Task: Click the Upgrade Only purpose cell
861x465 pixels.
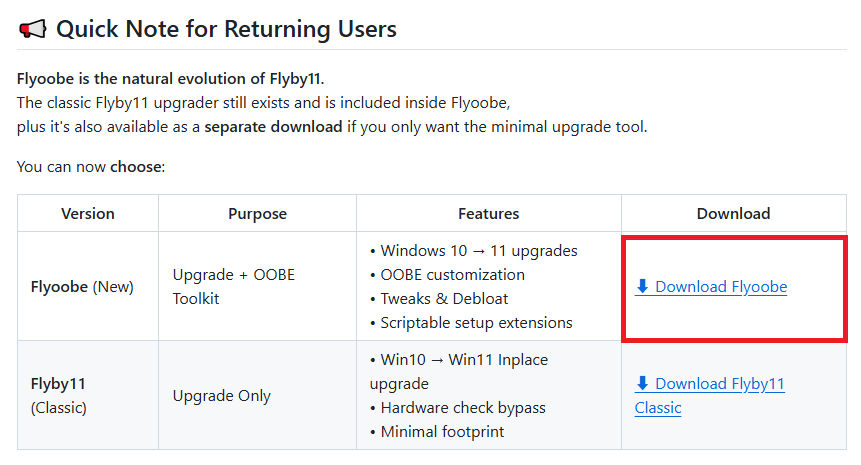Action: click(x=223, y=396)
